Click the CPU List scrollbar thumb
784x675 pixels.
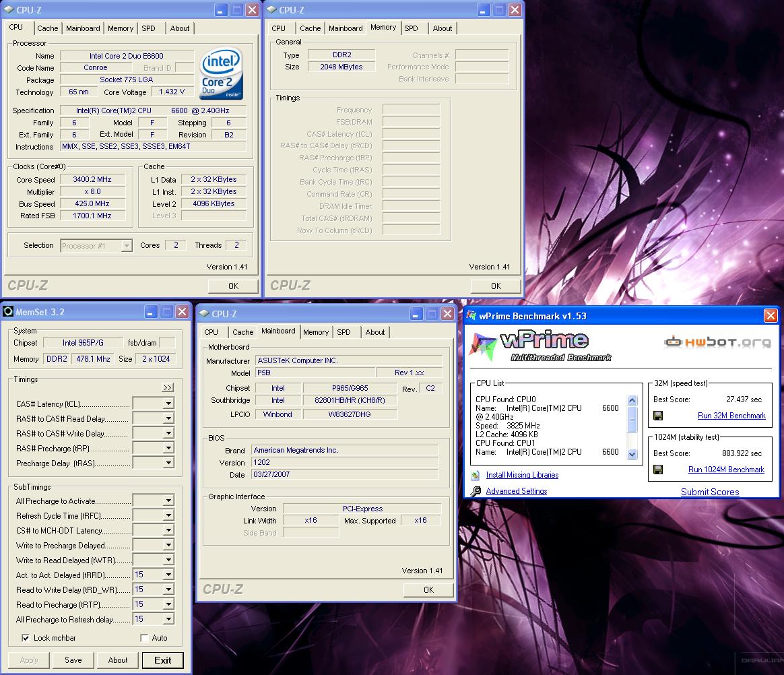[632, 419]
